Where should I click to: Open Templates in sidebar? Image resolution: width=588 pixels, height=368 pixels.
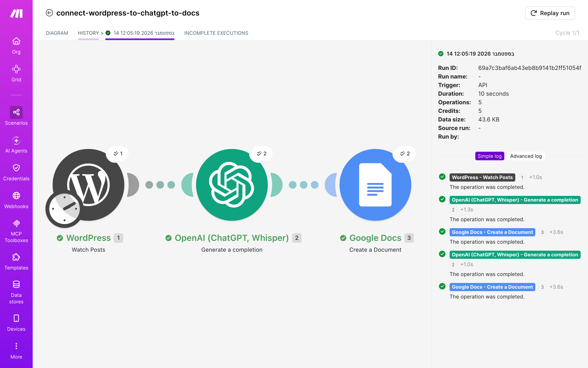click(16, 262)
